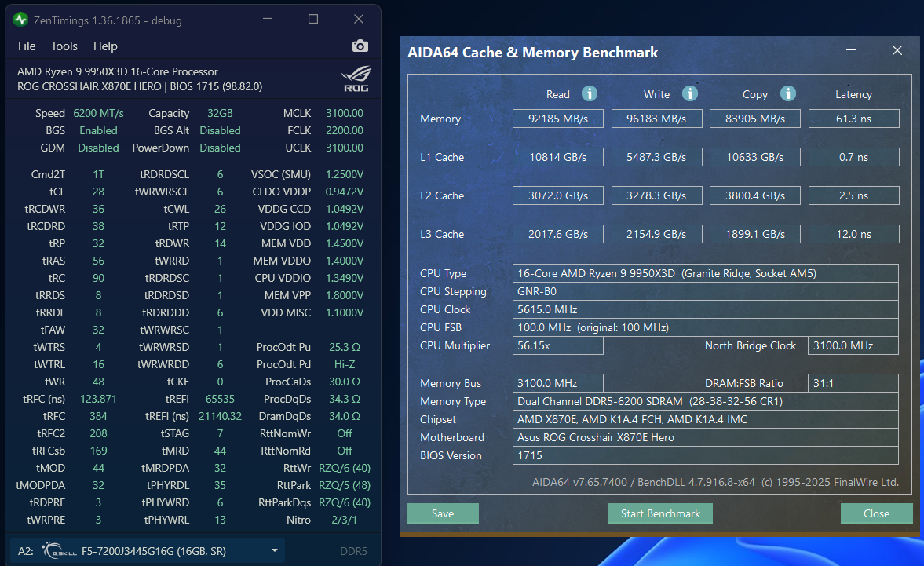Viewport: 924px width, 566px height.
Task: Select L3 Cache Read value 2017.6 GB/s
Action: coord(558,234)
